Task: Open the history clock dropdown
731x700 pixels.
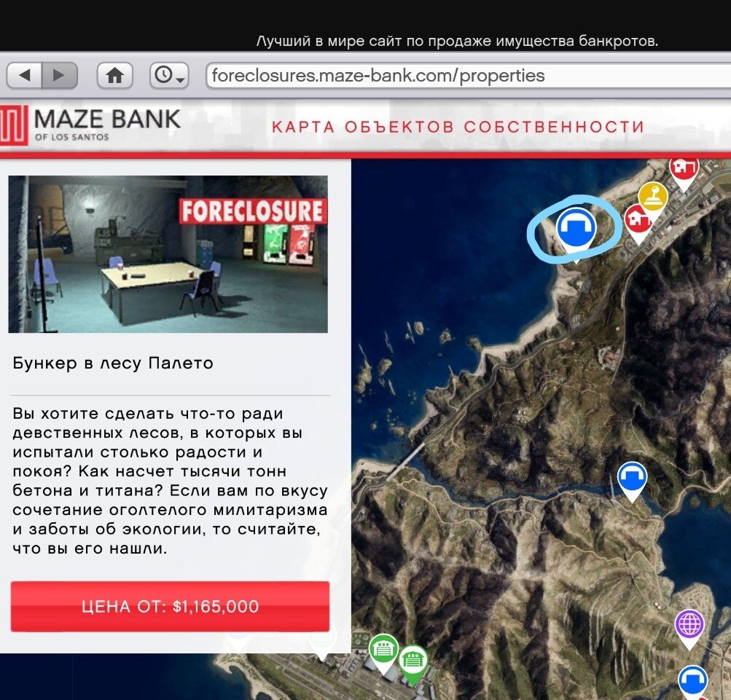Action: (169, 75)
